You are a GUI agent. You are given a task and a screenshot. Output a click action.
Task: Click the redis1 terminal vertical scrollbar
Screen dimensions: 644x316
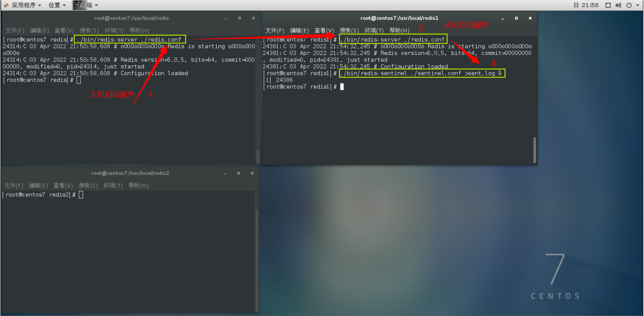tap(535, 150)
